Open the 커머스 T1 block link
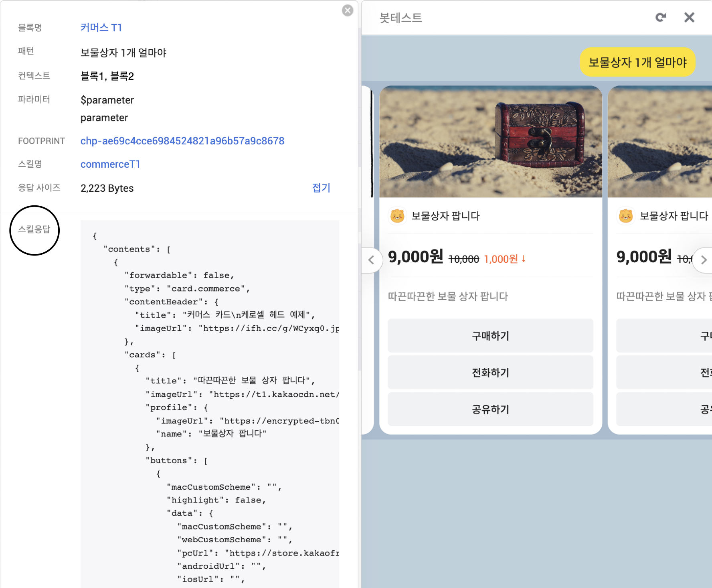 point(101,28)
